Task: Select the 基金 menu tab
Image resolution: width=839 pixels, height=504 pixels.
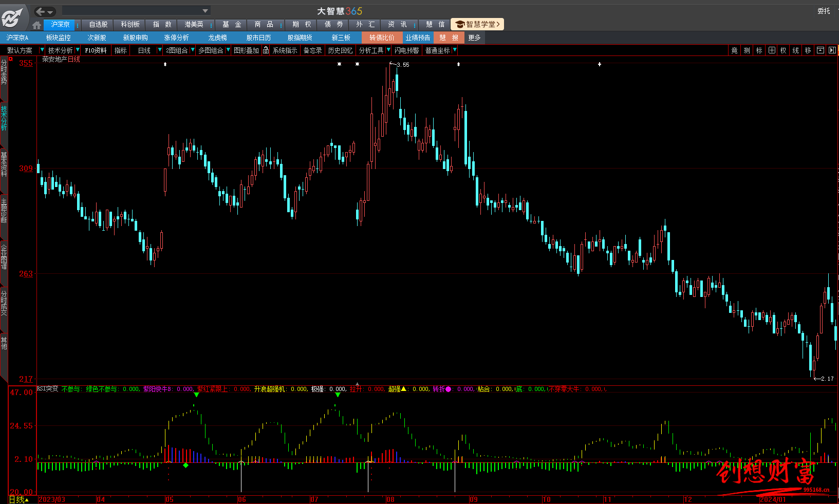Action: click(x=232, y=25)
